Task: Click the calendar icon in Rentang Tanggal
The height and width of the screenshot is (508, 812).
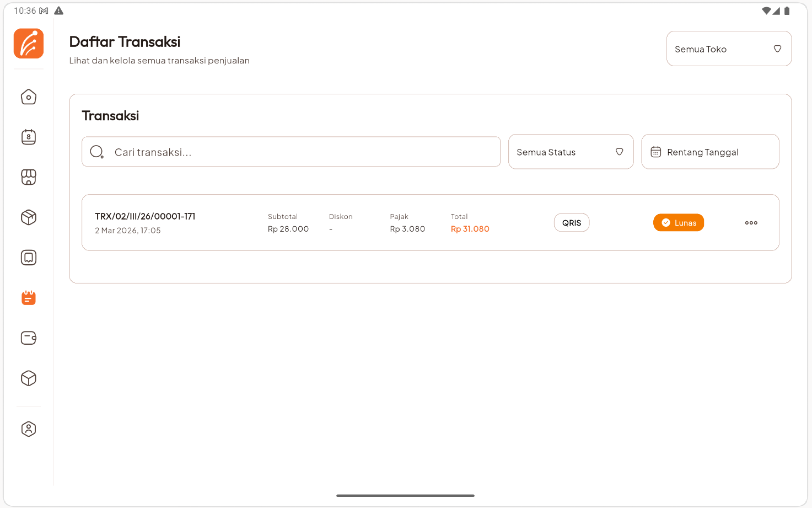Action: point(655,152)
